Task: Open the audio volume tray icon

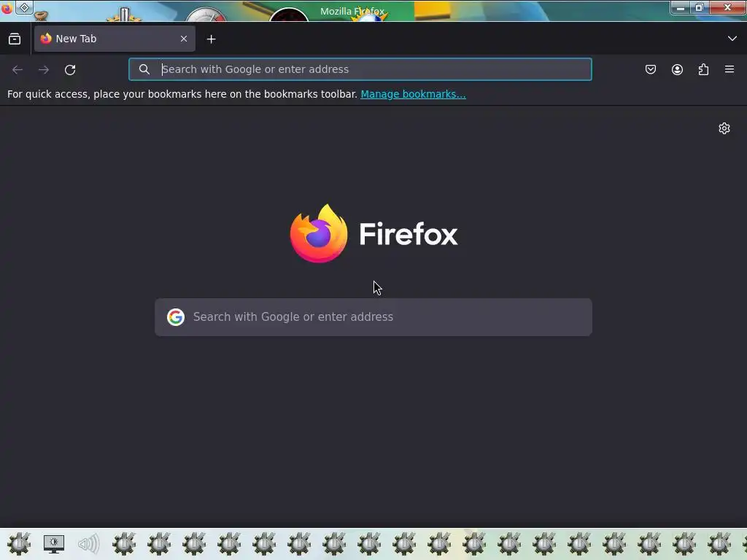Action: click(x=88, y=544)
